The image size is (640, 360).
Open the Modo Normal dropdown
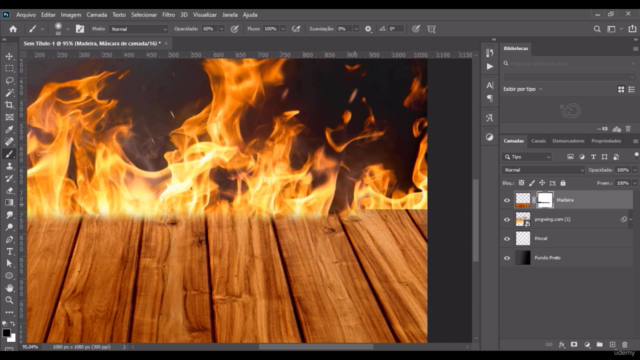[139, 29]
